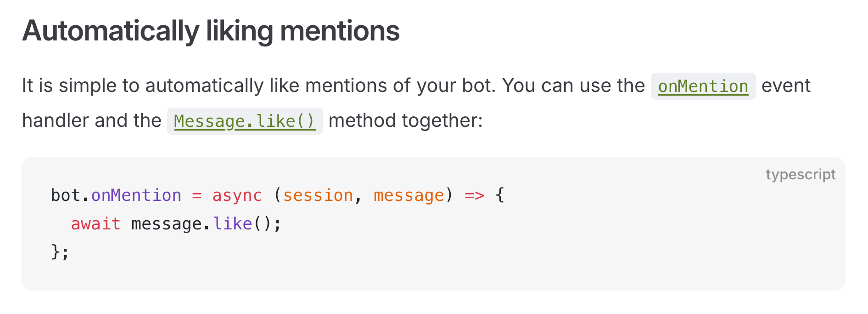Select the session parameter in the code
The image size is (868, 314).
[x=318, y=196]
